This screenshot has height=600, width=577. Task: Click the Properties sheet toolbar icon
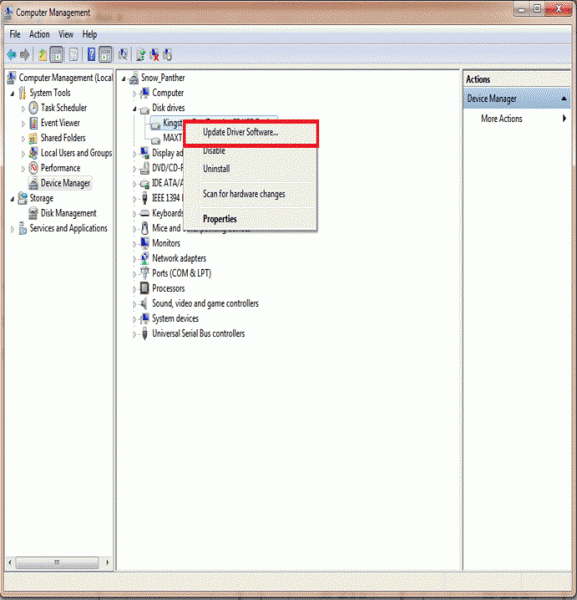pos(73,55)
